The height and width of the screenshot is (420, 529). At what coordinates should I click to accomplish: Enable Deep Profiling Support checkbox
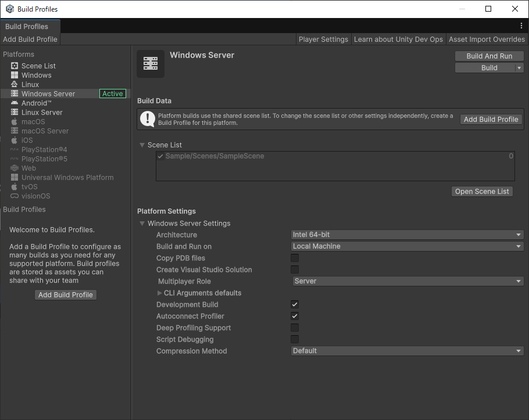(295, 328)
